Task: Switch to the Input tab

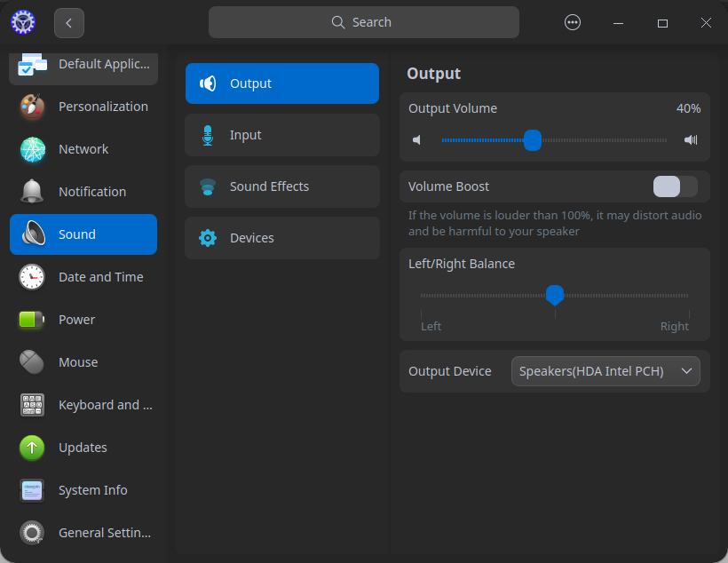Action: click(x=281, y=135)
